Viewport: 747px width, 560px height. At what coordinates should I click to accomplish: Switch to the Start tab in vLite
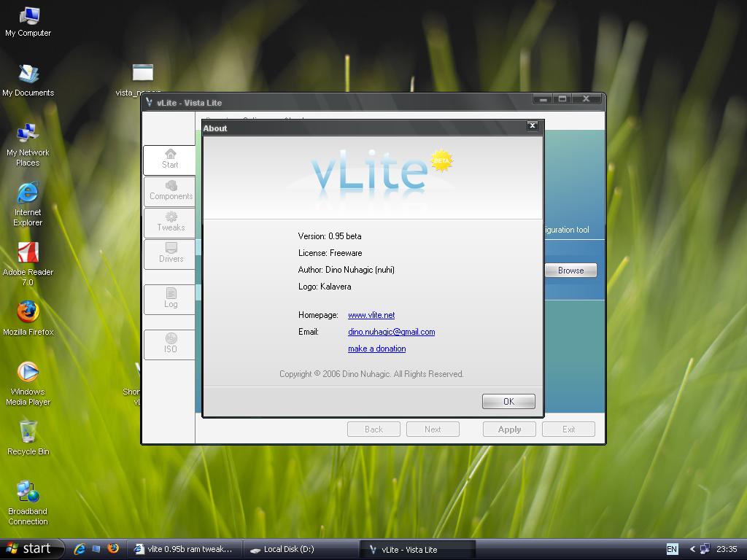click(x=169, y=160)
